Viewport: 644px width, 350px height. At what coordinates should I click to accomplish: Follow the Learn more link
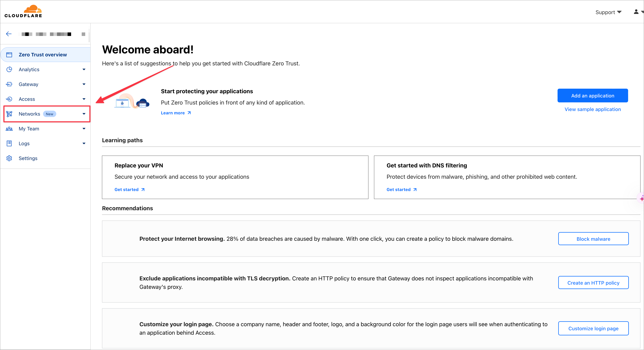pos(176,113)
